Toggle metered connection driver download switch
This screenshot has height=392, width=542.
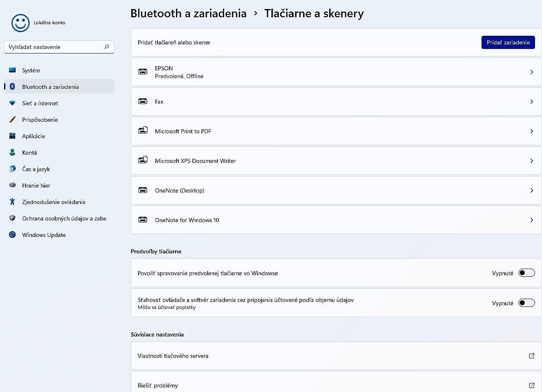coord(526,303)
